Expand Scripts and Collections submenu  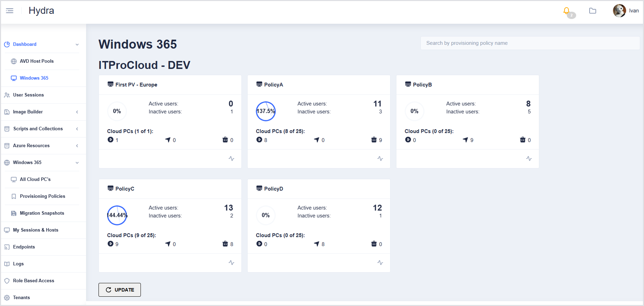(77, 129)
